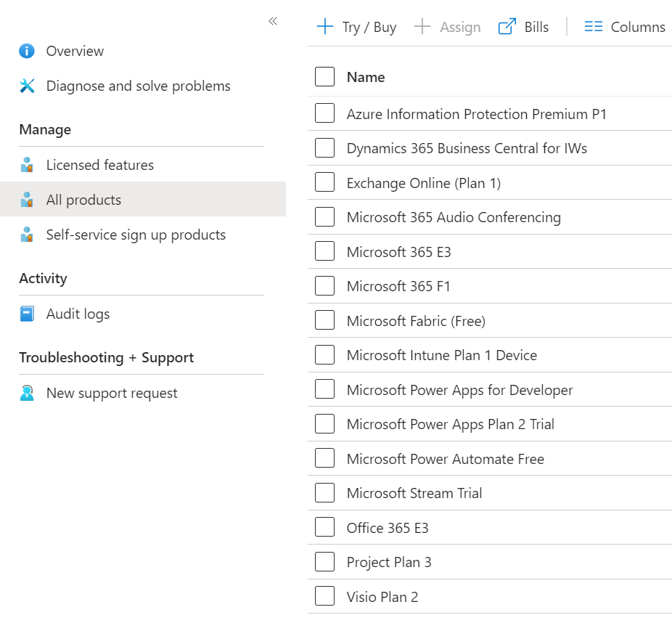This screenshot has height=631, width=672.
Task: Select the Microsoft Stream Trial checkbox
Action: (325, 493)
